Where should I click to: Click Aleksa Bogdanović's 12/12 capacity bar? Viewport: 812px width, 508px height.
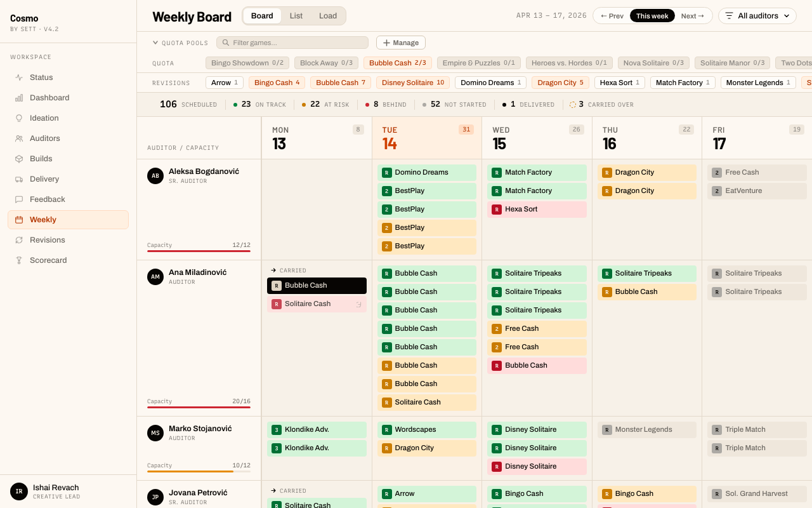pos(199,251)
